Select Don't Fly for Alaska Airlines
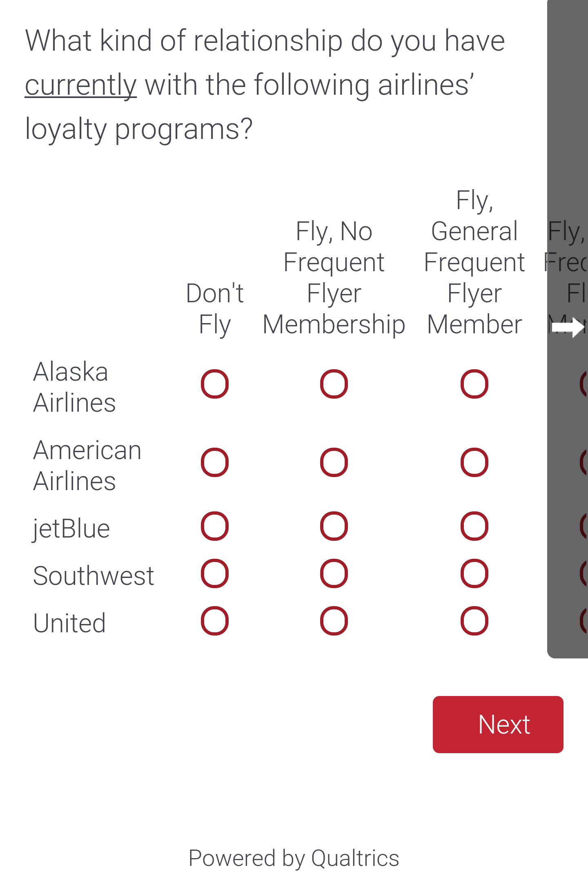 [215, 384]
